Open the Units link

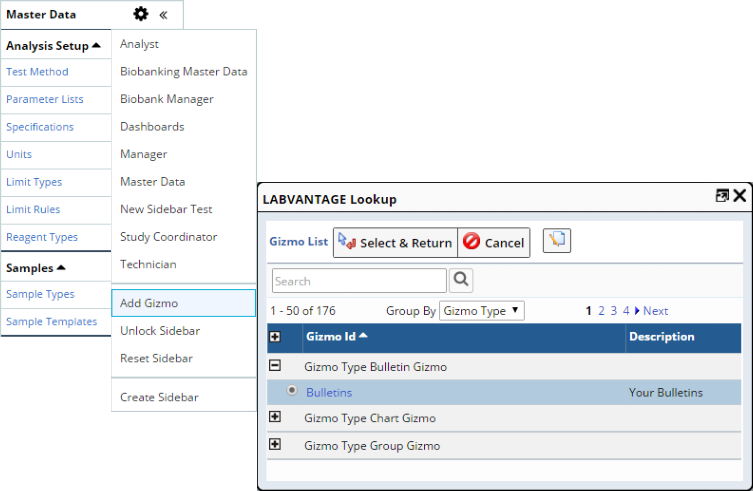(19, 154)
